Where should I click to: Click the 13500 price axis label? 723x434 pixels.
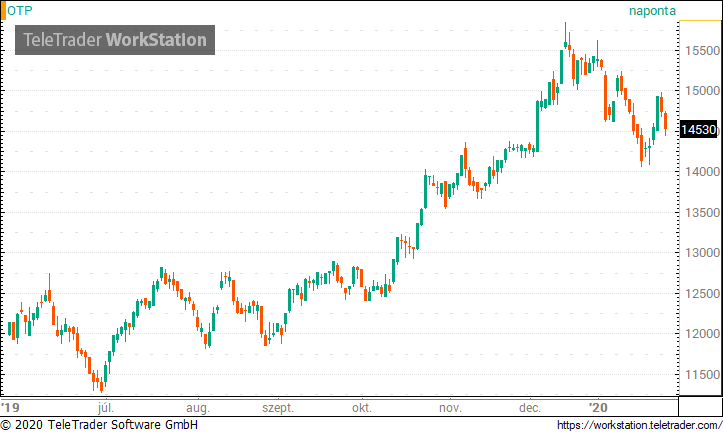702,213
